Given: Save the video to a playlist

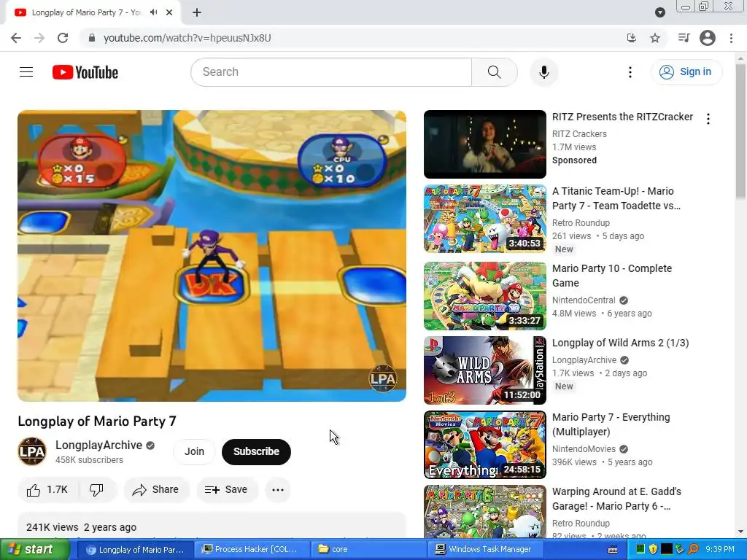Looking at the screenshot, I should (x=227, y=489).
